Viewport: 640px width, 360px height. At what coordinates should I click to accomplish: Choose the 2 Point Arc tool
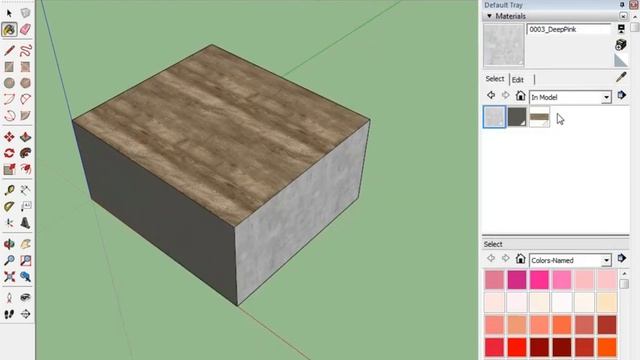click(x=25, y=99)
